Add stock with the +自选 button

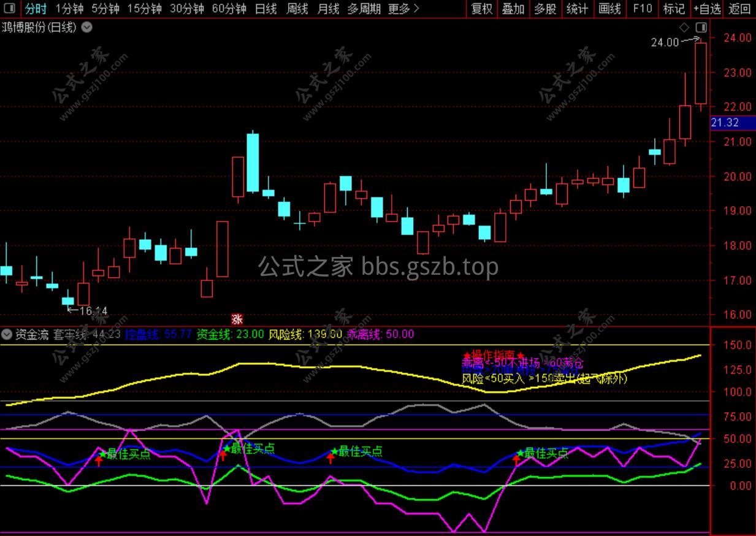(x=707, y=9)
